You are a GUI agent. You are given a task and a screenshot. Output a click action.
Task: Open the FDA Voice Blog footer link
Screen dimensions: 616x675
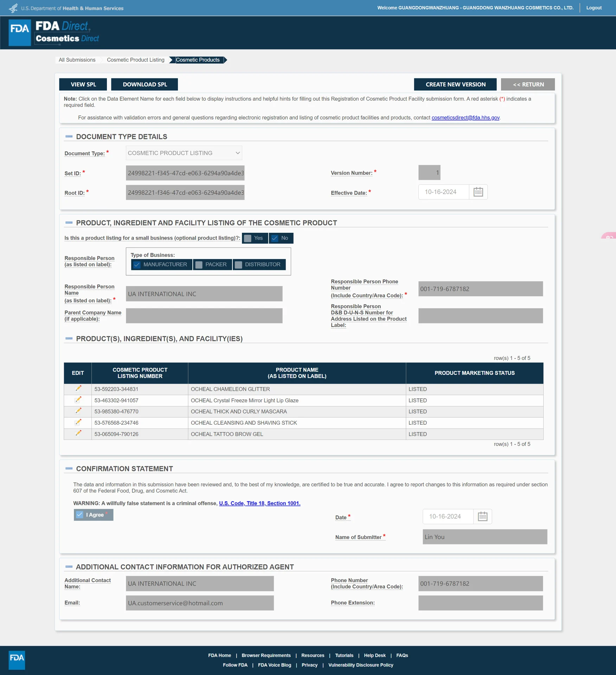coord(275,665)
